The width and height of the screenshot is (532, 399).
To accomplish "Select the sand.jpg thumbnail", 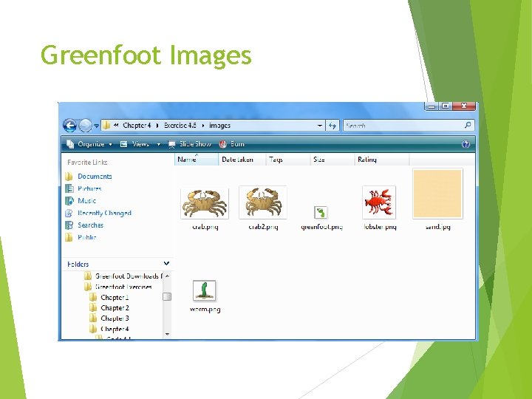I will coord(437,194).
